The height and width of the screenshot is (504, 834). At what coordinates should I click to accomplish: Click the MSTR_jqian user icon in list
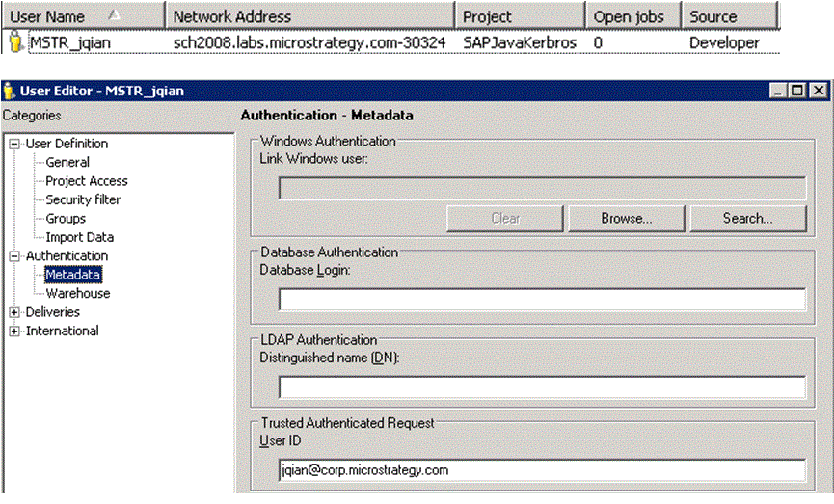tap(16, 41)
